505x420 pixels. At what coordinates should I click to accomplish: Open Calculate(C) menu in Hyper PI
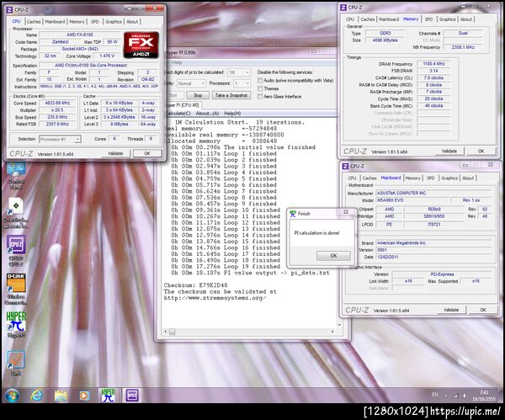[178, 114]
